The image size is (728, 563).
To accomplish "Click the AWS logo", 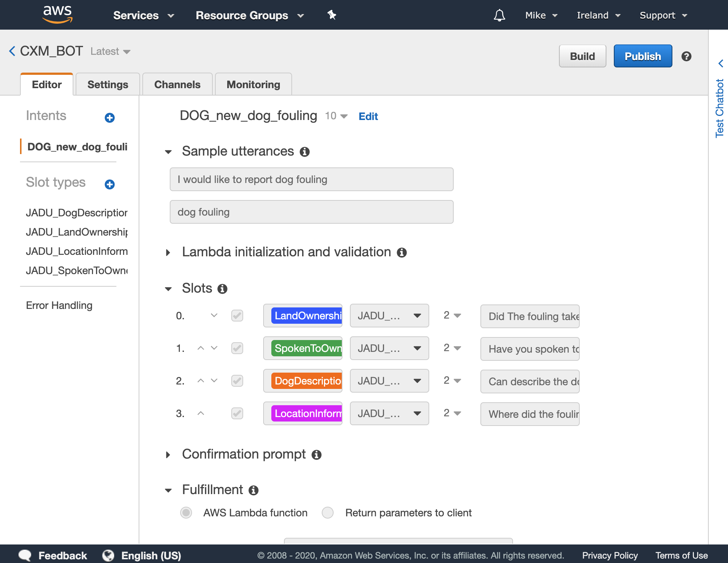I will point(57,15).
